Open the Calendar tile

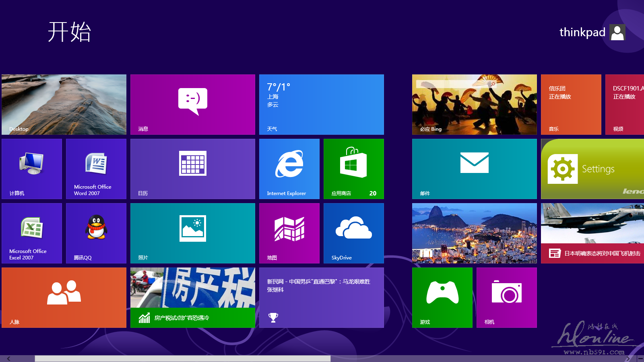(192, 169)
